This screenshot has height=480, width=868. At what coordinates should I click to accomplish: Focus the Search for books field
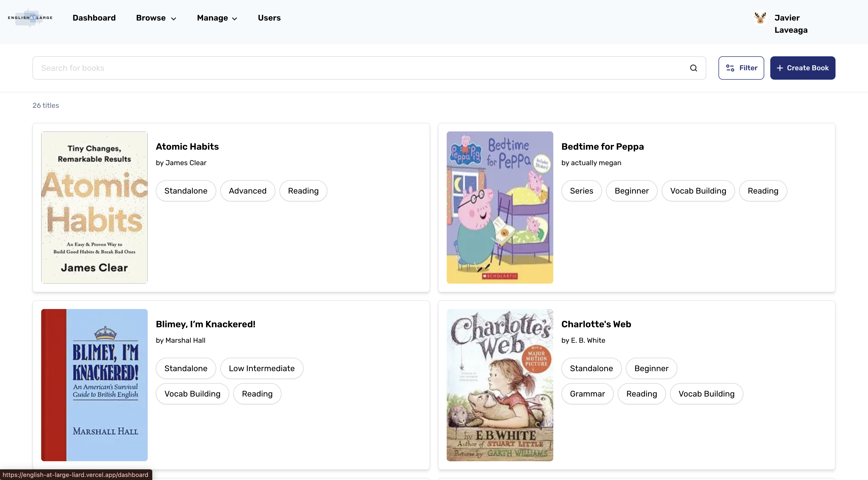coord(369,68)
